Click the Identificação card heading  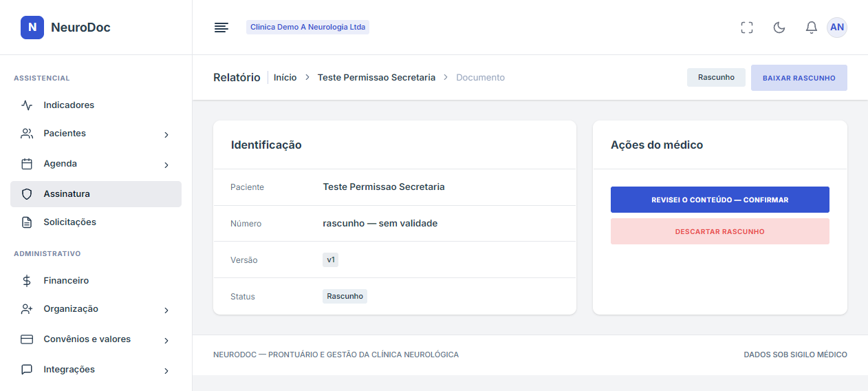[x=266, y=145]
